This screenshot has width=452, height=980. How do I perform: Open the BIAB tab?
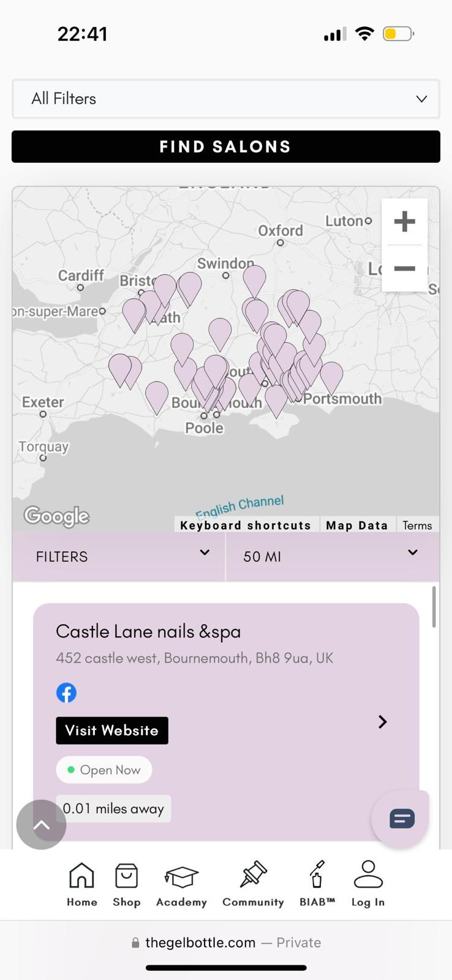coord(317,884)
